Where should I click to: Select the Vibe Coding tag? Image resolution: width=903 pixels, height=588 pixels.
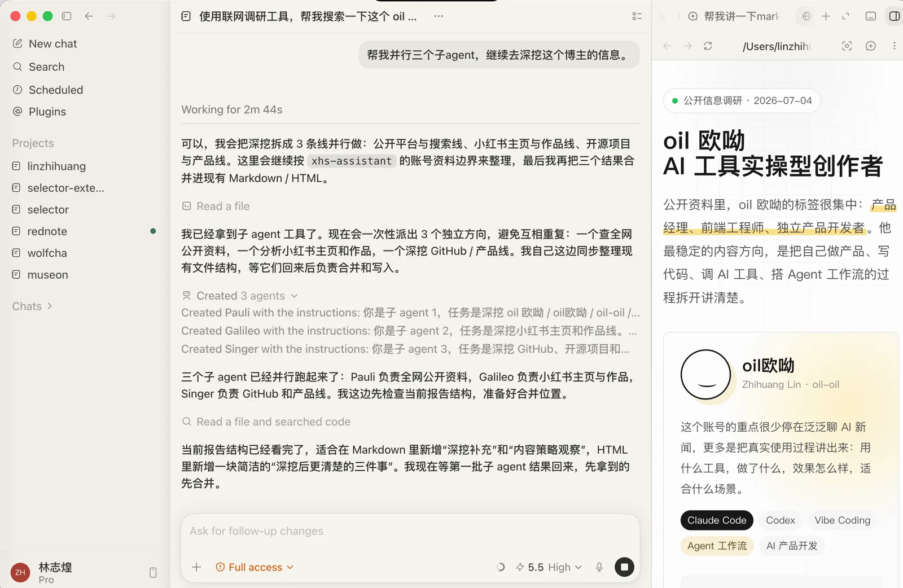pos(842,520)
